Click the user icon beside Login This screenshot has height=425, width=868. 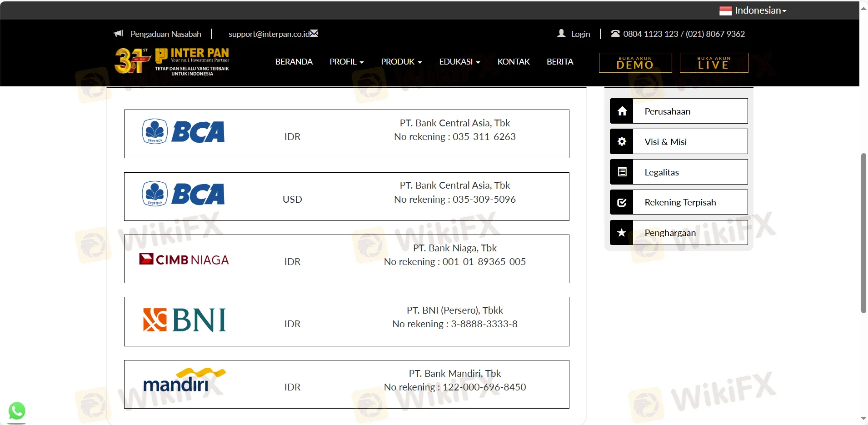(x=562, y=33)
